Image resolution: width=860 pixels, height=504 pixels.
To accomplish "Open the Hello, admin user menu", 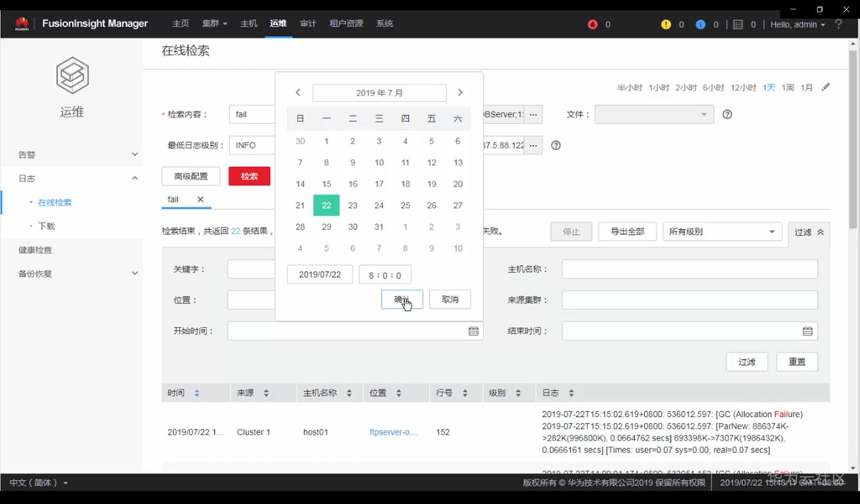I will click(x=797, y=24).
